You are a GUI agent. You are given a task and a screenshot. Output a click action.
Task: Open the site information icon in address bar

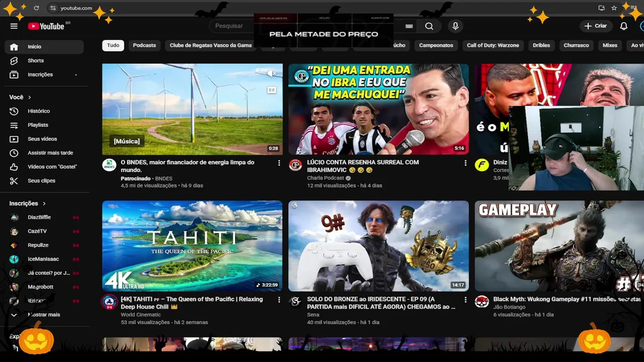53,8
